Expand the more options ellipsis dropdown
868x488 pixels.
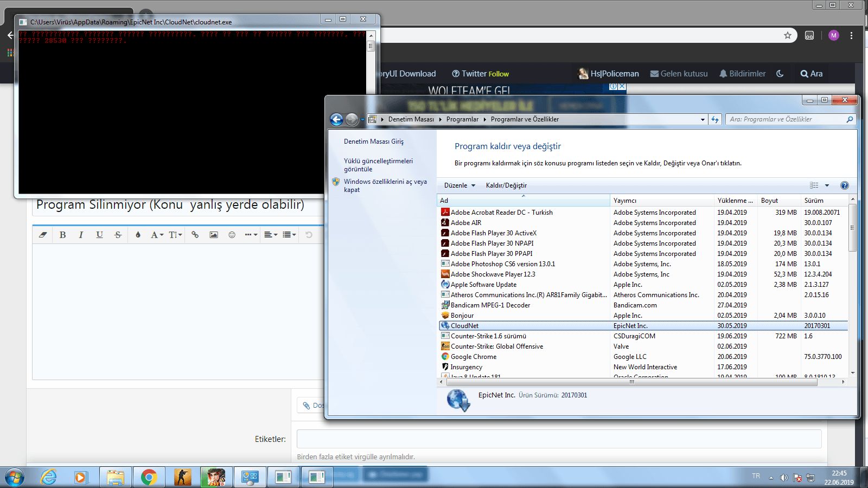pyautogui.click(x=251, y=235)
